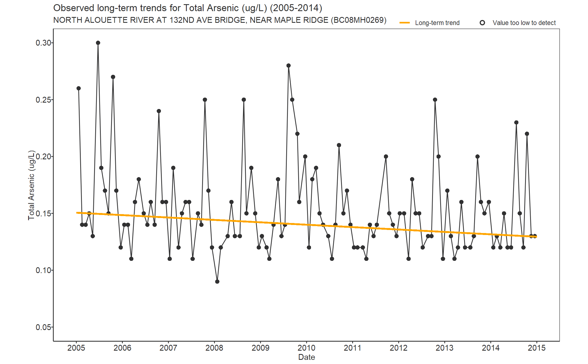Image resolution: width=588 pixels, height=364 pixels.
Task: Click the 2014 x-axis label
Action: pyautogui.click(x=491, y=348)
